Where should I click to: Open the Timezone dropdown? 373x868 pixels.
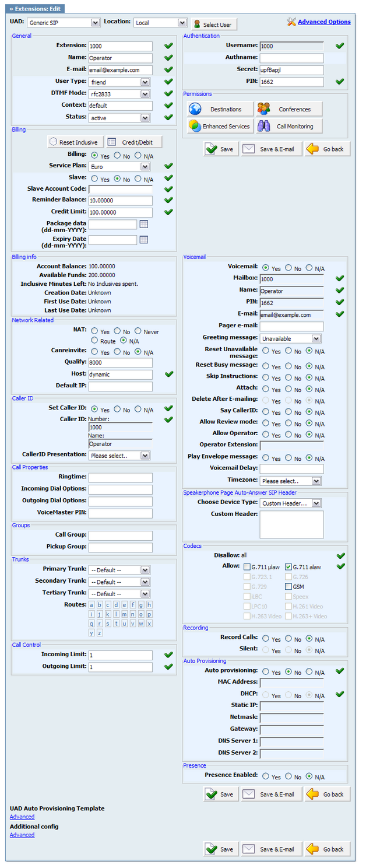[291, 481]
